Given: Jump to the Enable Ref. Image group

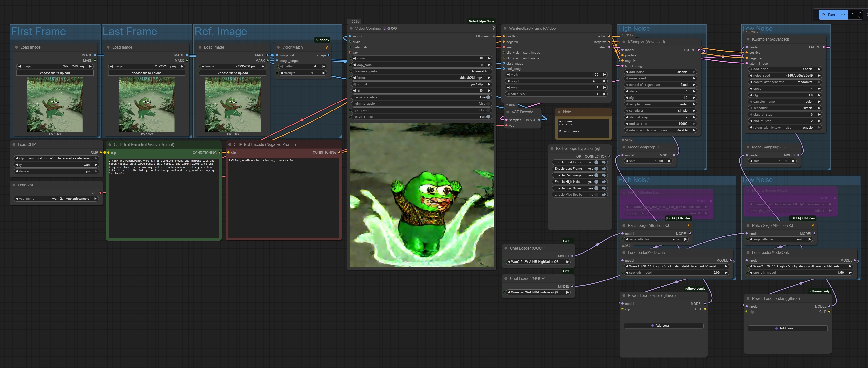Looking at the screenshot, I should (x=604, y=175).
